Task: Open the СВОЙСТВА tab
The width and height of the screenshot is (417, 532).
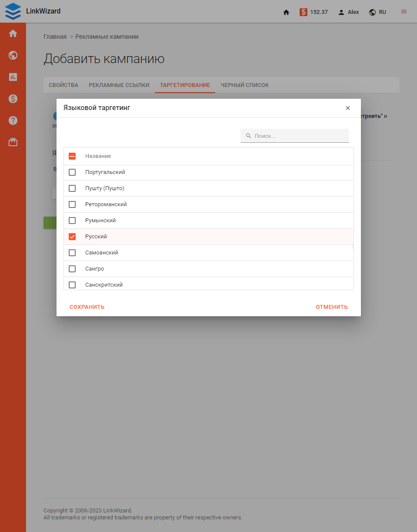Action: pyautogui.click(x=63, y=85)
